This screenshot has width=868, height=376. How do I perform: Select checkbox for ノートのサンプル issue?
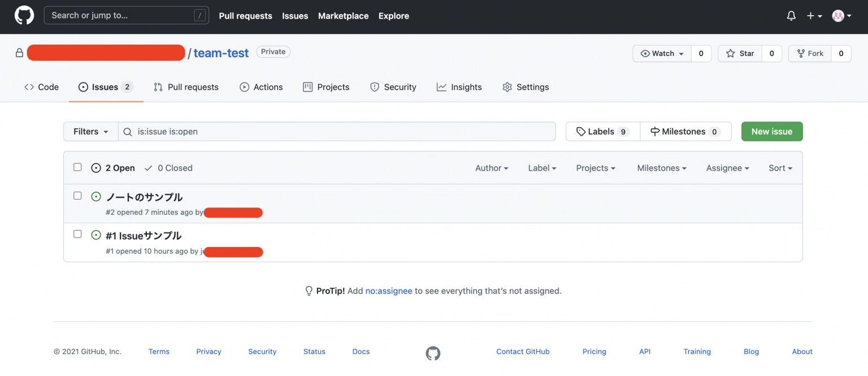78,196
